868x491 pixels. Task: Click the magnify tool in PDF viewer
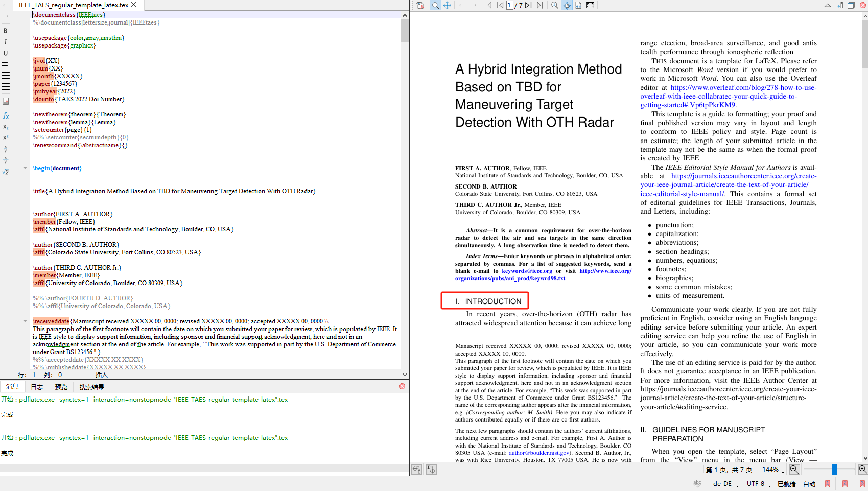click(435, 5)
